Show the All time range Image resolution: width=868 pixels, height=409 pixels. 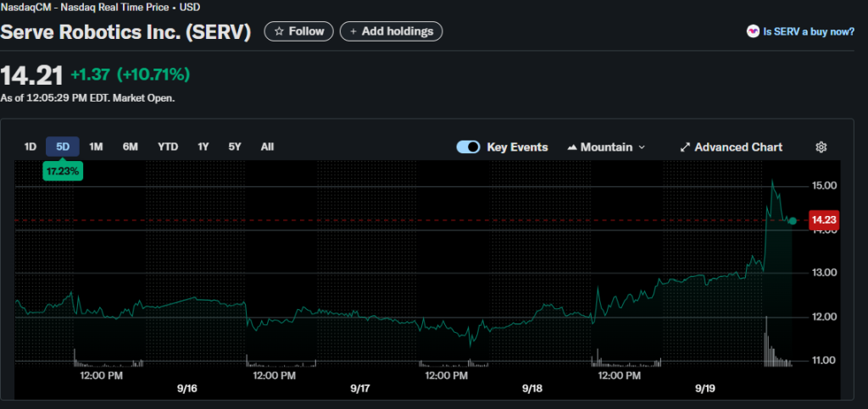point(267,147)
